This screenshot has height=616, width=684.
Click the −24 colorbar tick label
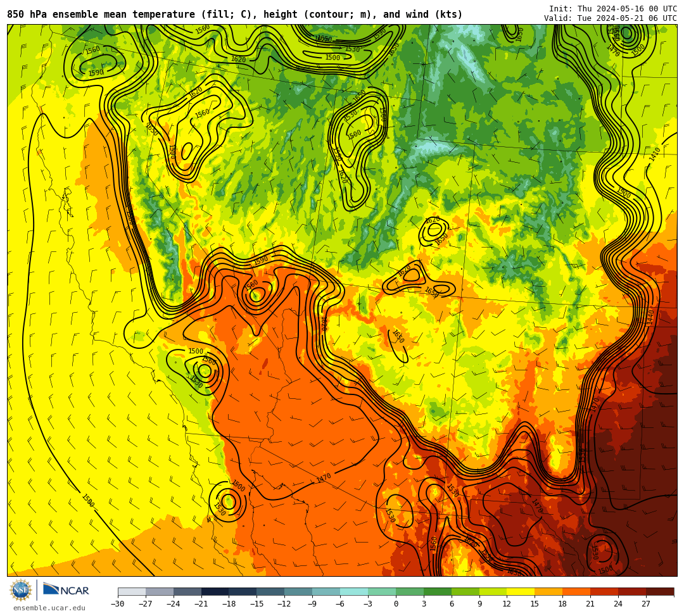point(174,604)
